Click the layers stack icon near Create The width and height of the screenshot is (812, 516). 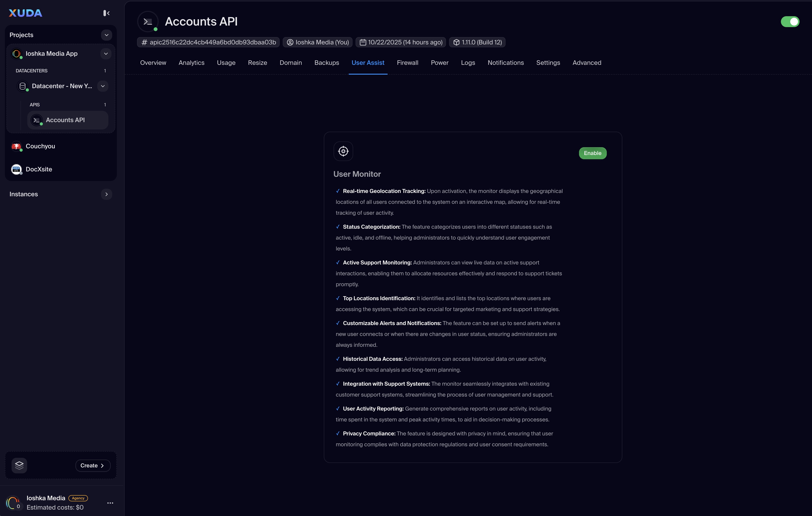19,465
